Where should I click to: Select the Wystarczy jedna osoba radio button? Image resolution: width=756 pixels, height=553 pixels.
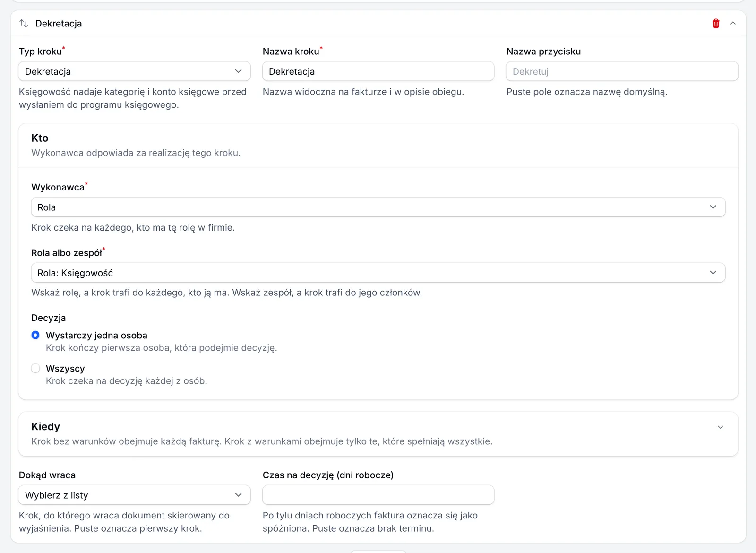35,335
